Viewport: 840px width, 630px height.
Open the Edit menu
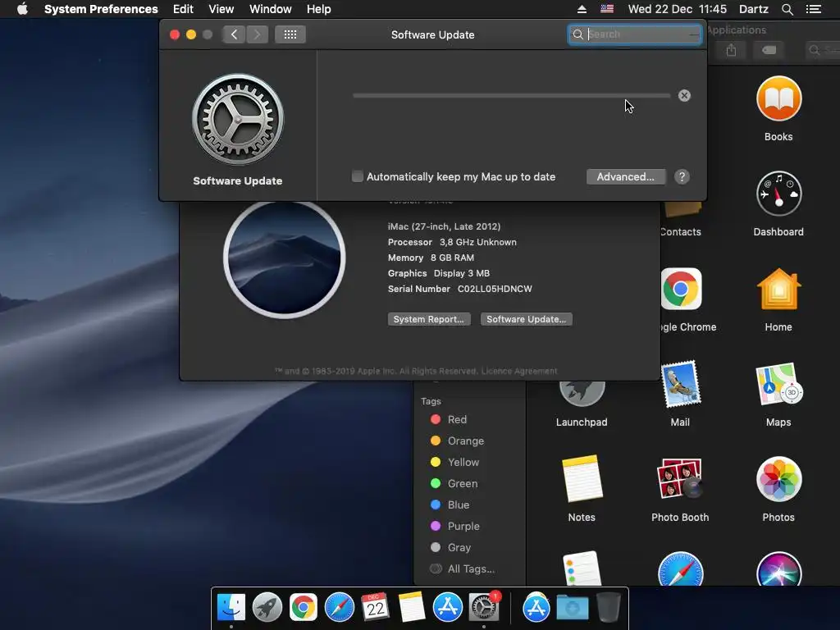pos(183,9)
